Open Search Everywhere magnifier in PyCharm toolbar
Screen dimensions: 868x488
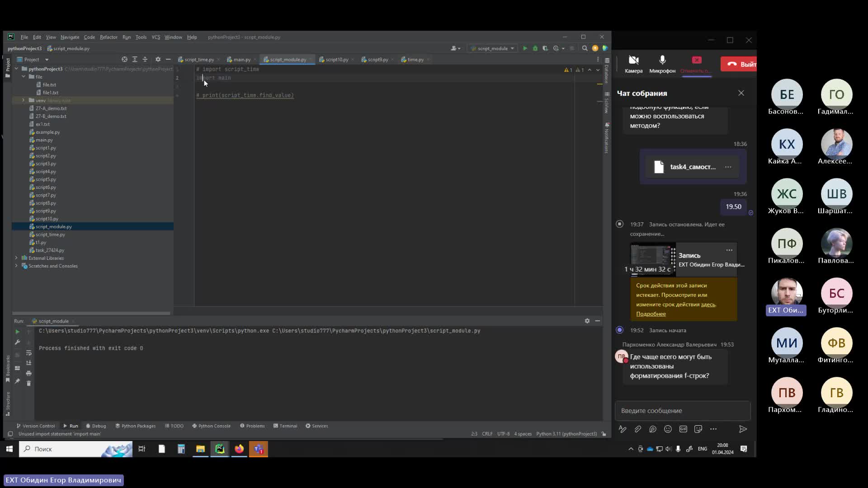[585, 48]
